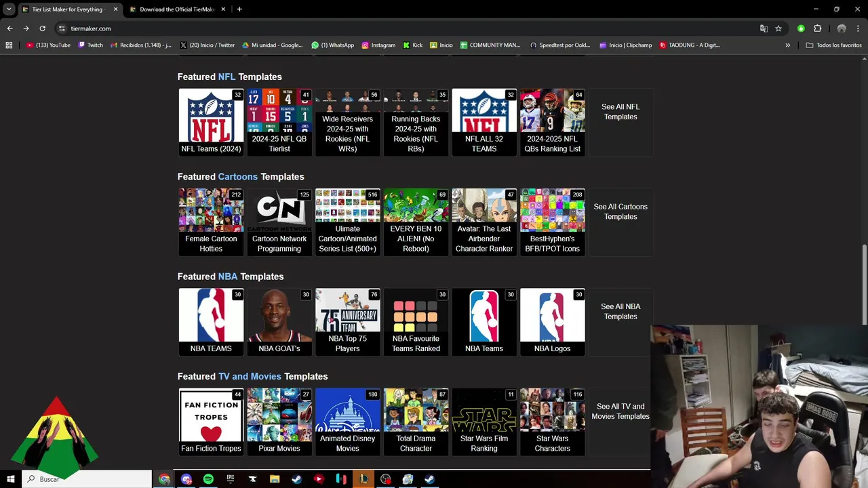Open the NBA Top 75 Players template
The image size is (868, 488).
(x=347, y=322)
